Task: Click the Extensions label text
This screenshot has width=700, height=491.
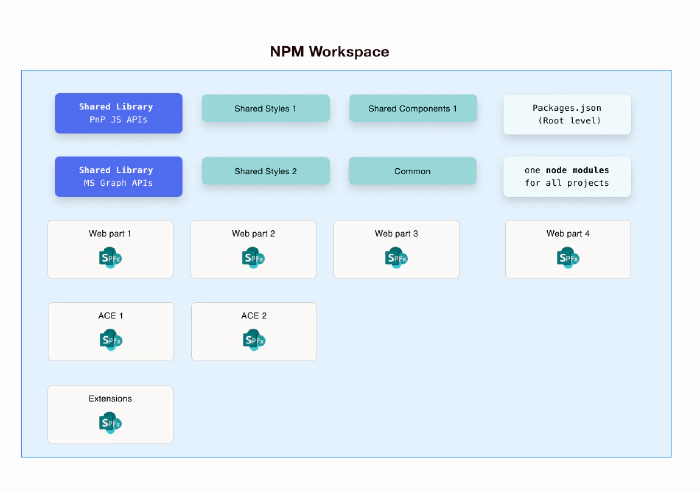Action: pos(110,398)
